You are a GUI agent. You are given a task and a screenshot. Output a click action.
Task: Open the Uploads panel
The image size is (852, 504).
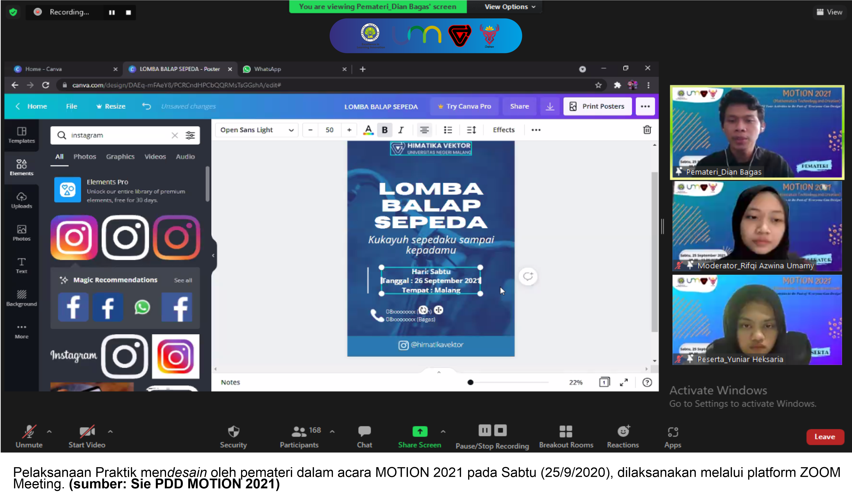click(21, 200)
